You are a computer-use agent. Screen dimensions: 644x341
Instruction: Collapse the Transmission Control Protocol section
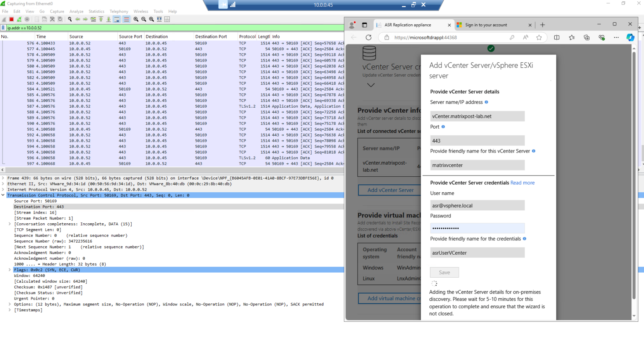pyautogui.click(x=3, y=195)
